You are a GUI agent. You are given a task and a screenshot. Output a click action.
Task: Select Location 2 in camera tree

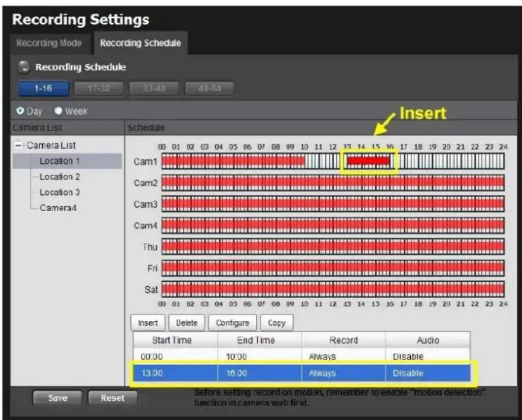59,177
